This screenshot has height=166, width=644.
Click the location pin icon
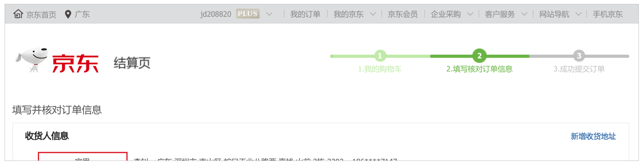pyautogui.click(x=68, y=14)
